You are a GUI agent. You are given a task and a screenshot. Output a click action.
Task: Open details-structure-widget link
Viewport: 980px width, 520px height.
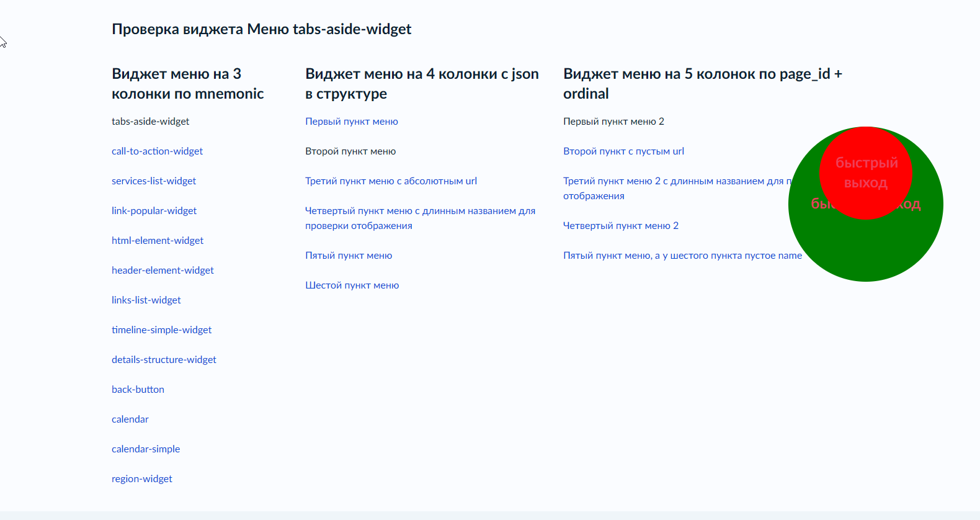coord(164,360)
